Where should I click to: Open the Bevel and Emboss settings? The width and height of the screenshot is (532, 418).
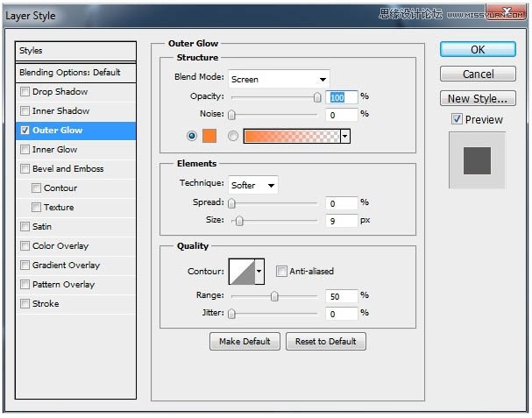tap(67, 169)
